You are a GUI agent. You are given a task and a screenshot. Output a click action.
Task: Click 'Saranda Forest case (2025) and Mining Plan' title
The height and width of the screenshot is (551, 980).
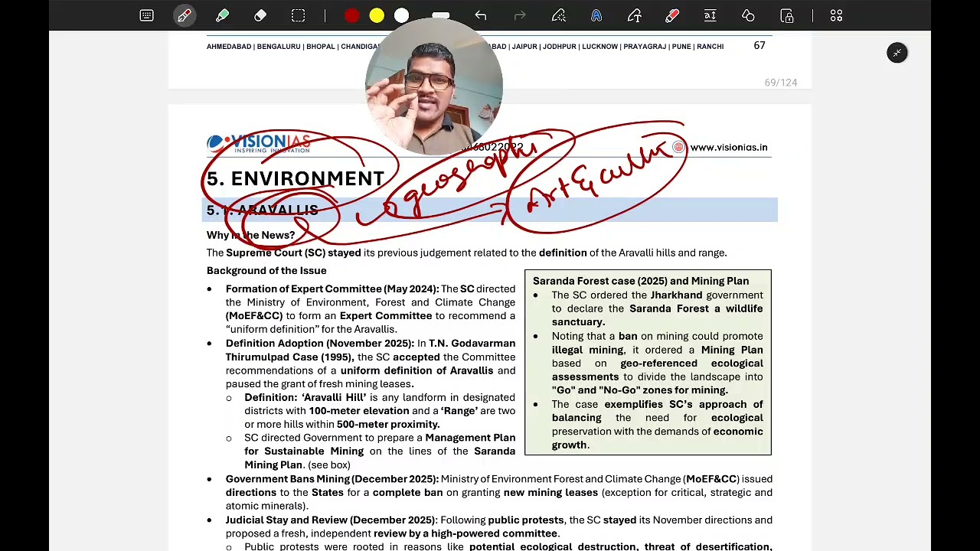click(x=641, y=281)
